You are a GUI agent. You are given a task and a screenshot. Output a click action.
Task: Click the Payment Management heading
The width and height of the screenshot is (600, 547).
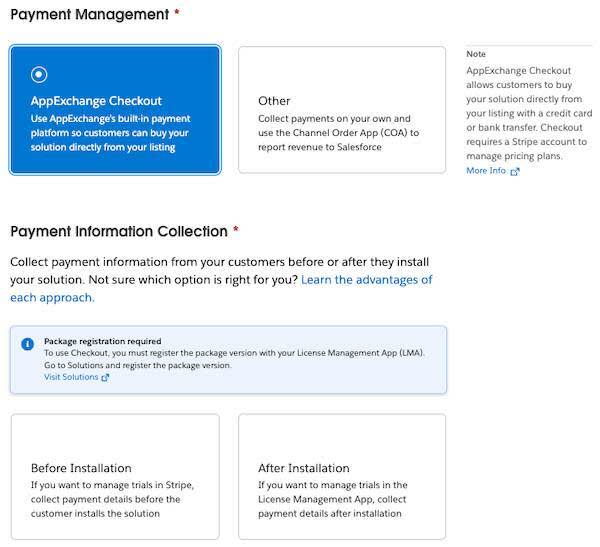(x=90, y=15)
